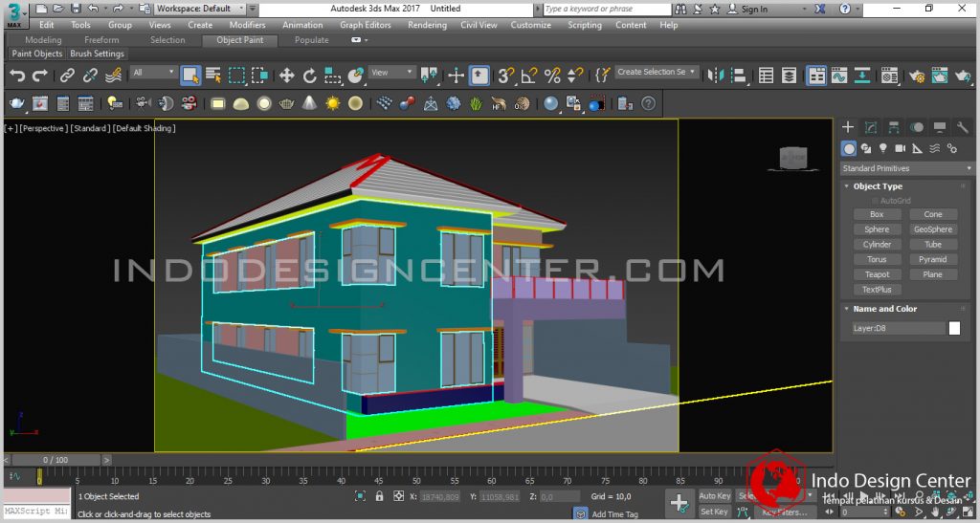Switch to the Freeform ribbon tab

(x=101, y=40)
